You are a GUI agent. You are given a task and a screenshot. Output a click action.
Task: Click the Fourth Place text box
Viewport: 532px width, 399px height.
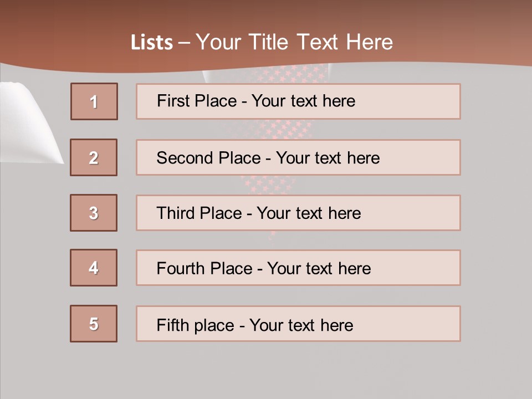[298, 268]
